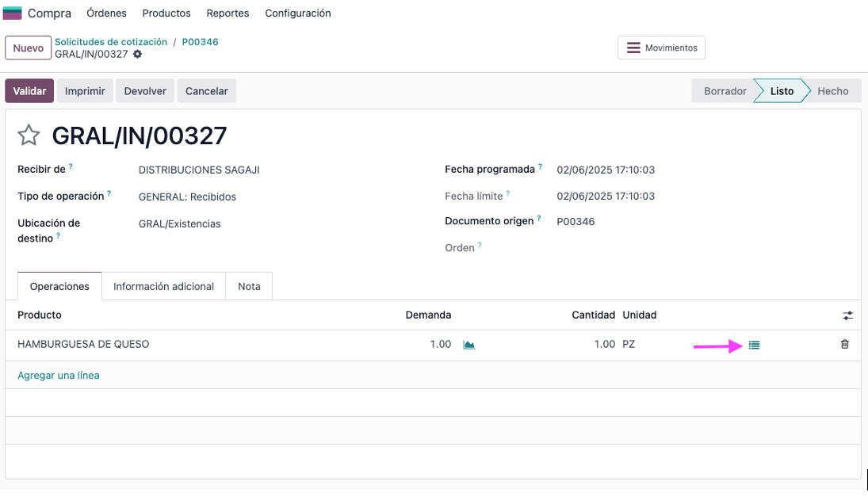Viewport: 868px width, 504px height.
Task: Show help tooltip for Documento origen
Action: 538,218
